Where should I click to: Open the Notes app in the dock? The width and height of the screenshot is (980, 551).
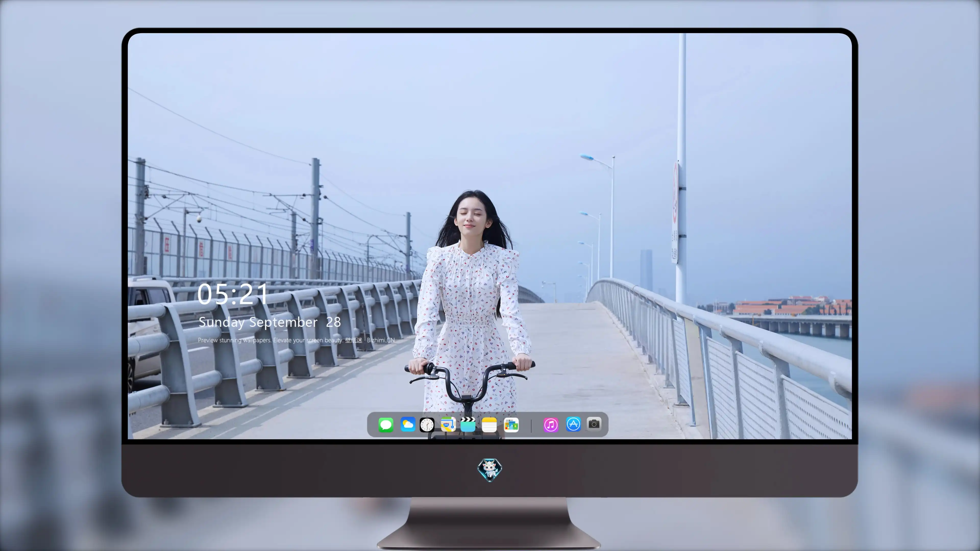(x=489, y=424)
